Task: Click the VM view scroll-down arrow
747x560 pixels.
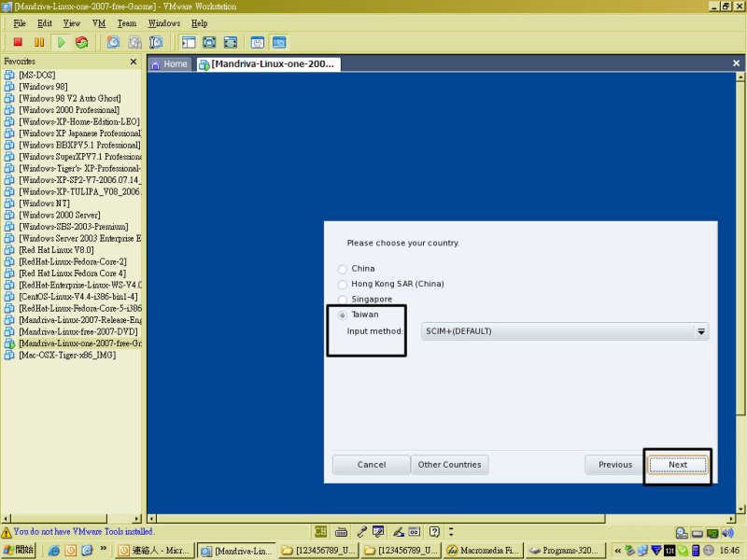Action: coord(740,509)
